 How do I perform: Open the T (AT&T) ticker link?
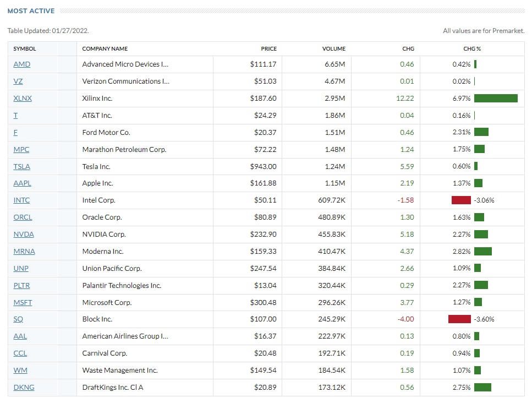(15, 116)
